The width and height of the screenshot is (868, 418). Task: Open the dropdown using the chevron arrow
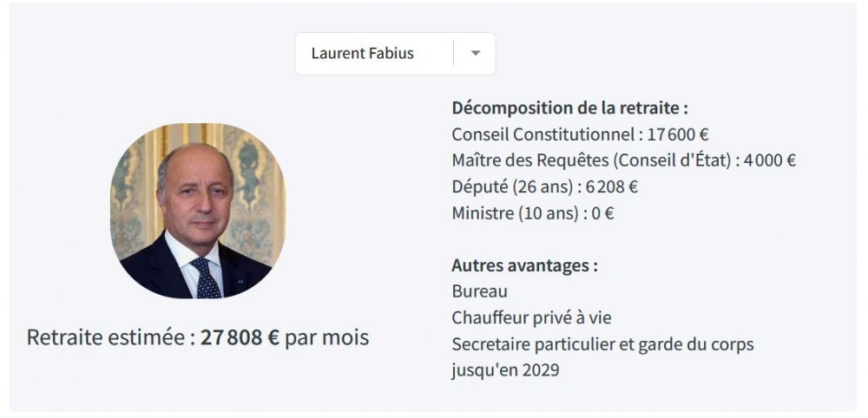[x=475, y=53]
